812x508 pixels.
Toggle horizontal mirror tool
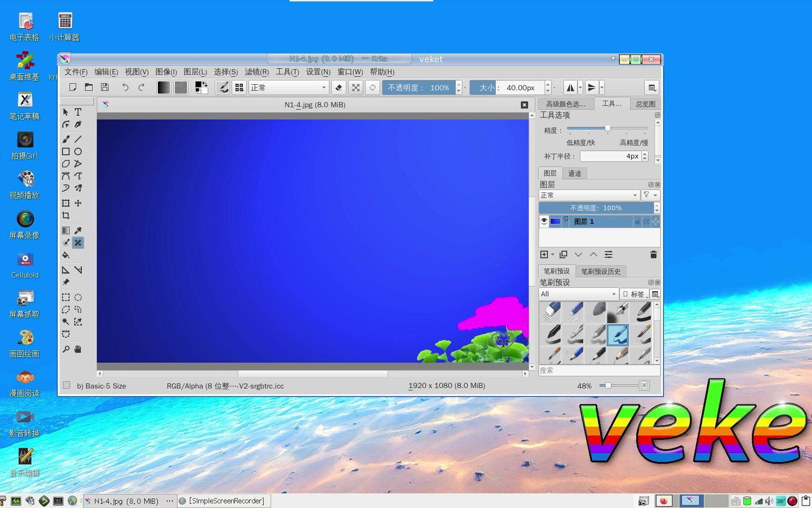click(570, 87)
